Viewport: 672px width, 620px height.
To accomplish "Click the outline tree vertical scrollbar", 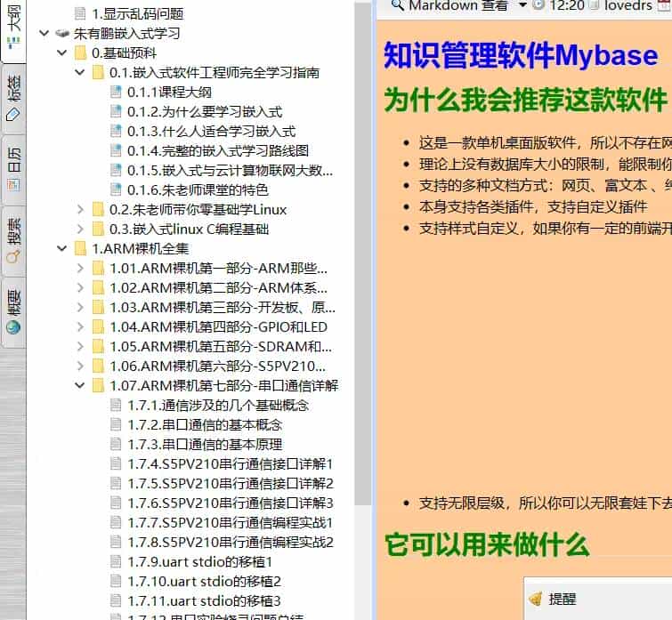I will [362, 253].
